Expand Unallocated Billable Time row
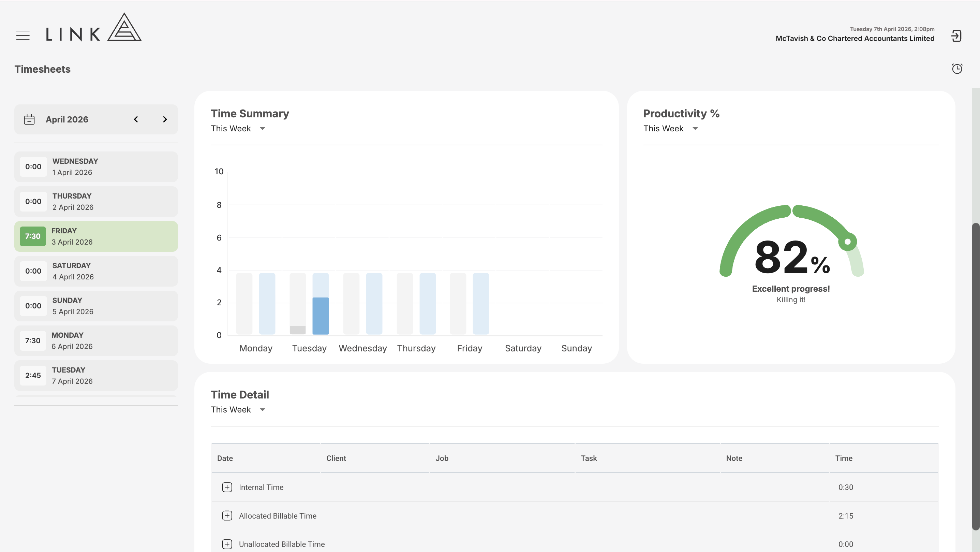Image resolution: width=980 pixels, height=552 pixels. tap(227, 544)
